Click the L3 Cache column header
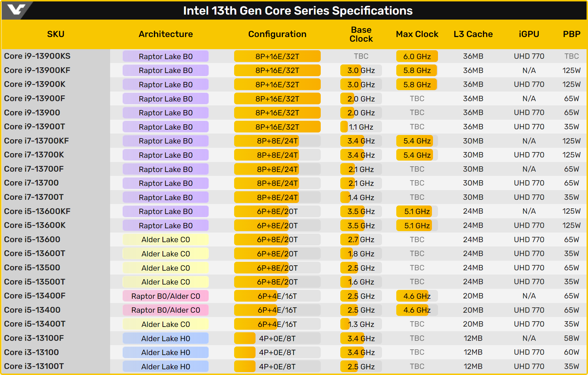The image size is (588, 375). [x=473, y=34]
